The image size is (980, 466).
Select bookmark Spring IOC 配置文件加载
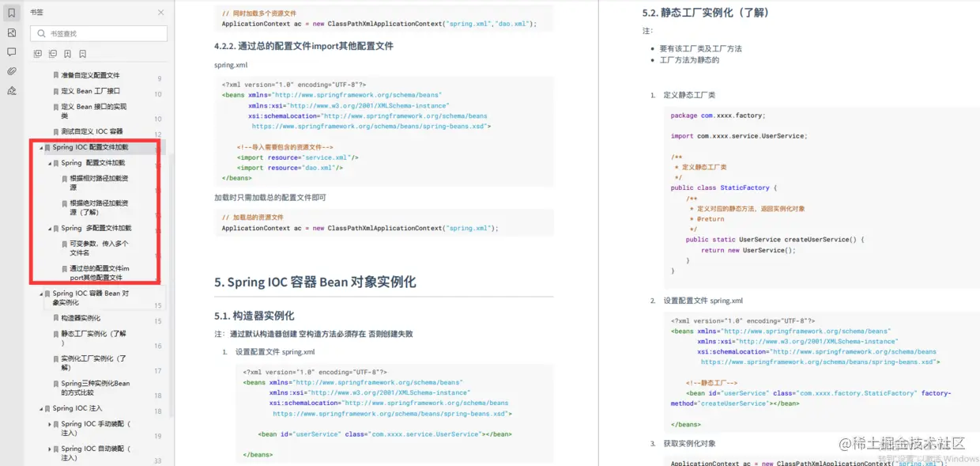coord(90,147)
